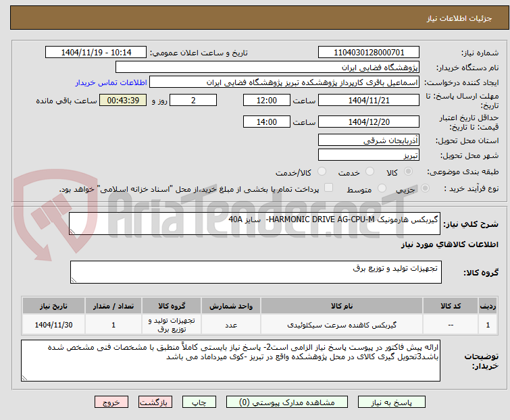Click the بازگشت back button

point(155,402)
